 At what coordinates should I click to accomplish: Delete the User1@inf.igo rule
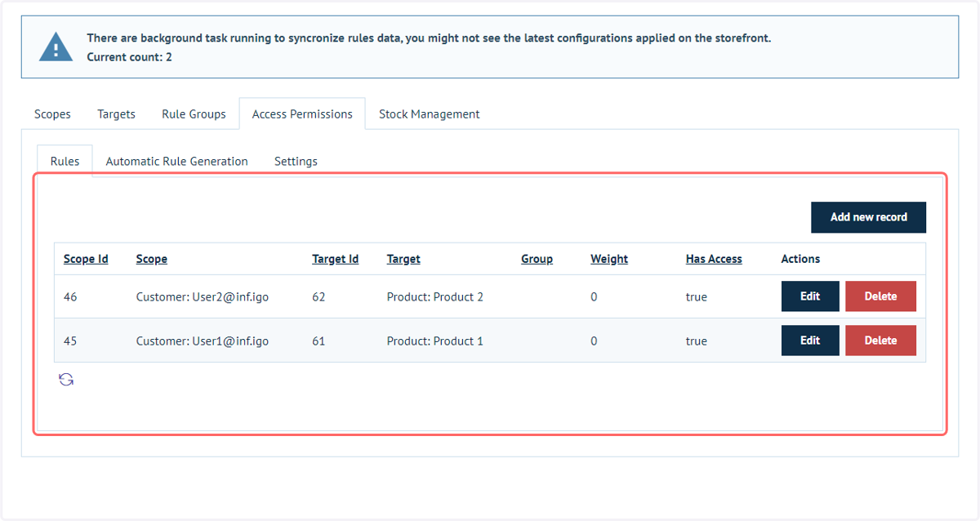[x=880, y=341]
